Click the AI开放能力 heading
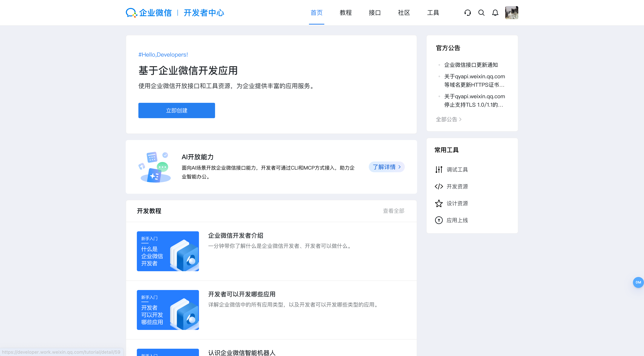Viewport: 644px width, 356px height. coord(197,157)
